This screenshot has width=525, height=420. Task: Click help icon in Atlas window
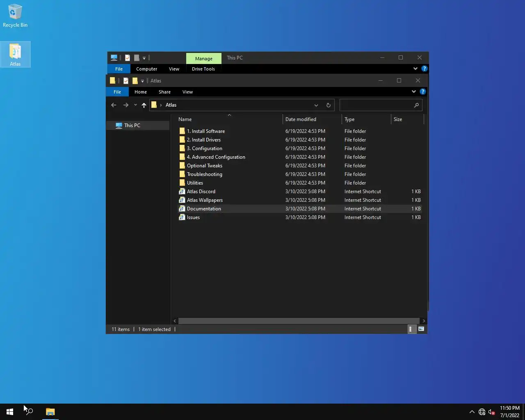click(x=423, y=91)
